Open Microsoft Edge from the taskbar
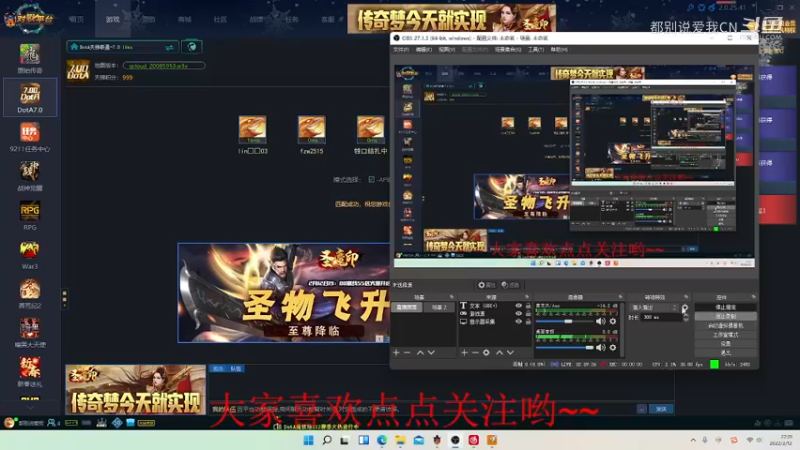This screenshot has width=800, height=450. [x=382, y=440]
